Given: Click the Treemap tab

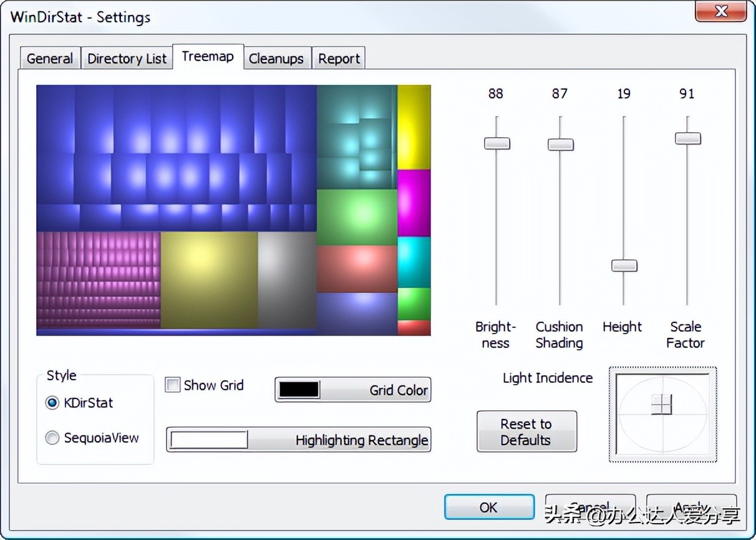Looking at the screenshot, I should pos(208,55).
